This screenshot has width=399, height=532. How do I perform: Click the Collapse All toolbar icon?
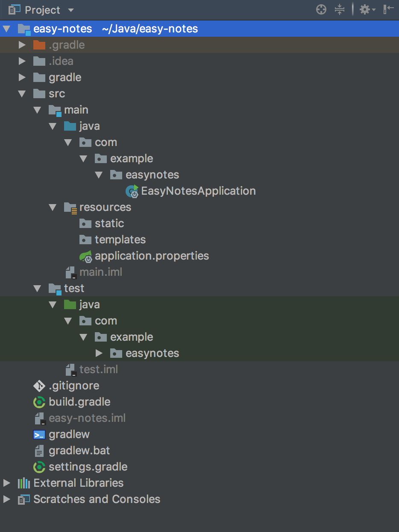[x=340, y=9]
